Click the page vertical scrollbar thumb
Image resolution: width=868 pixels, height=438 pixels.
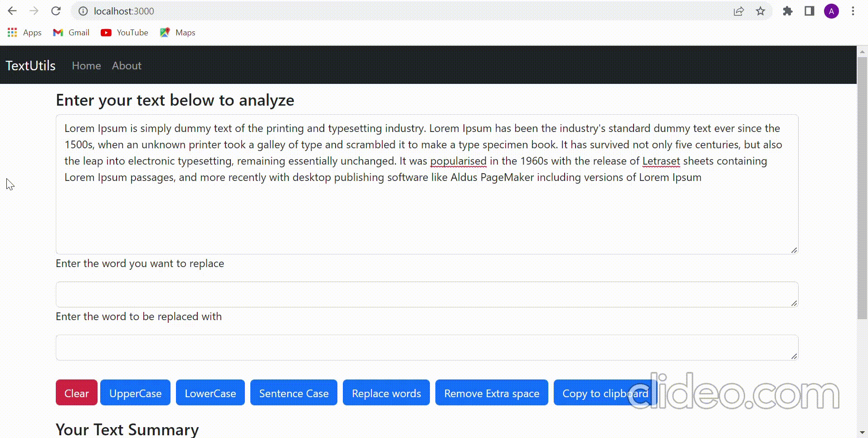[862, 188]
